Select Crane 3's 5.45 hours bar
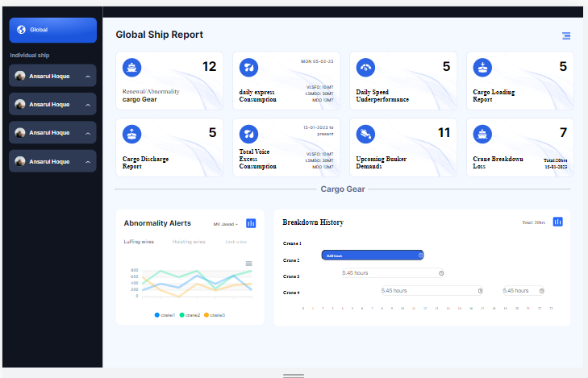 click(x=394, y=273)
